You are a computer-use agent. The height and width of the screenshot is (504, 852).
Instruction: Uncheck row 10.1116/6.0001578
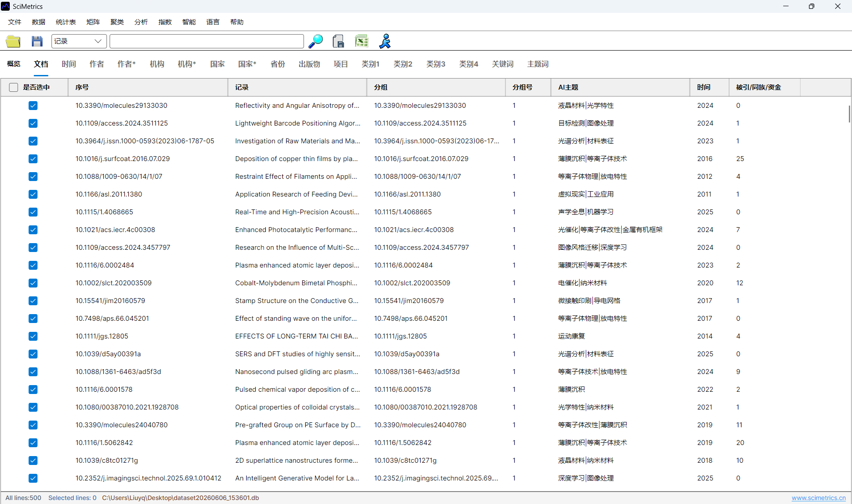(x=33, y=390)
